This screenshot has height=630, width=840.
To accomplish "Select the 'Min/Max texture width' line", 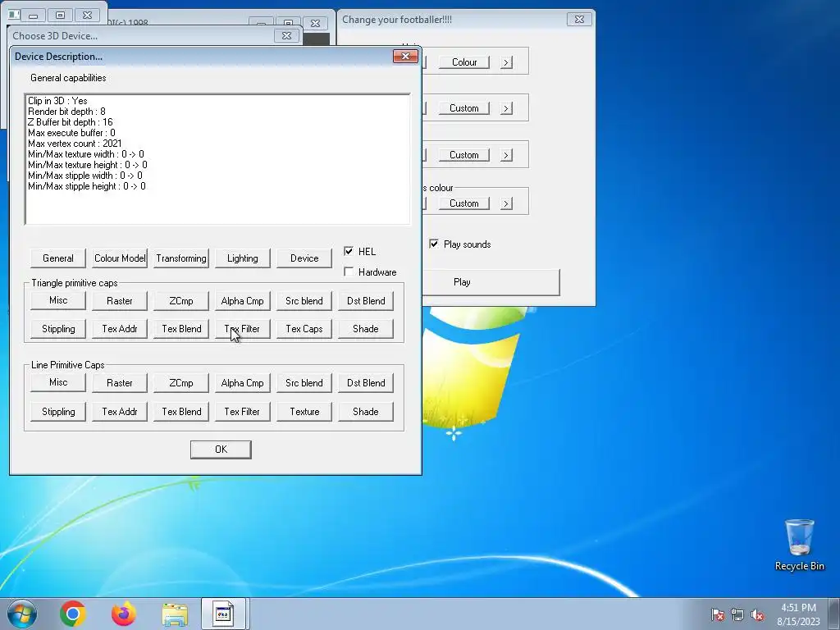I will (x=85, y=154).
